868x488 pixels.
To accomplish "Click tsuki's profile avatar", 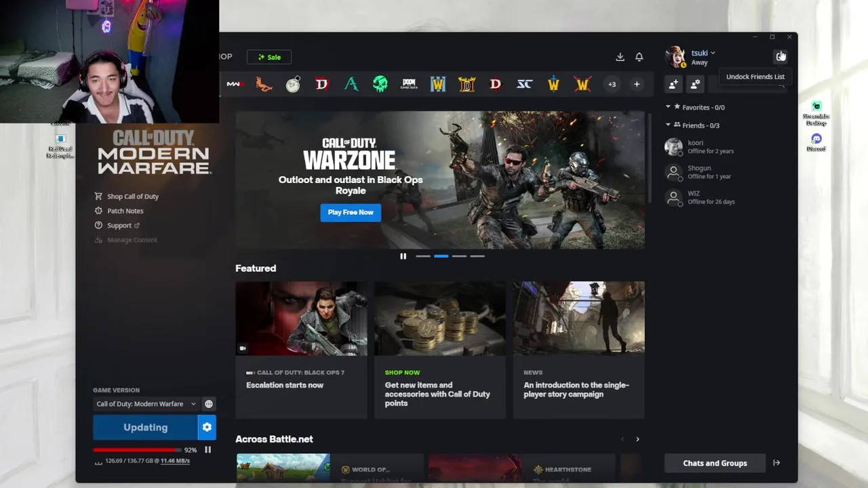I will point(675,57).
